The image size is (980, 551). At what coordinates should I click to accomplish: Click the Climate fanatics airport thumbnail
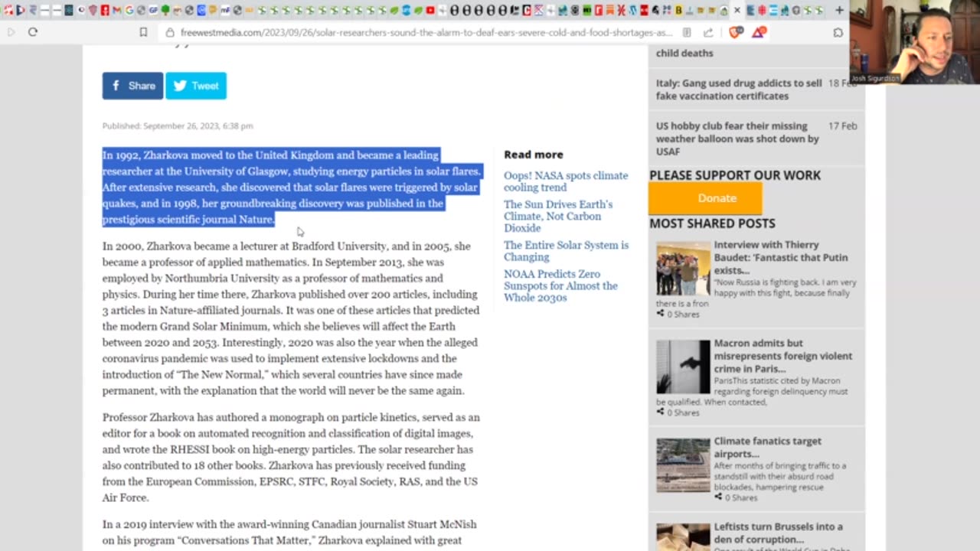pos(683,465)
